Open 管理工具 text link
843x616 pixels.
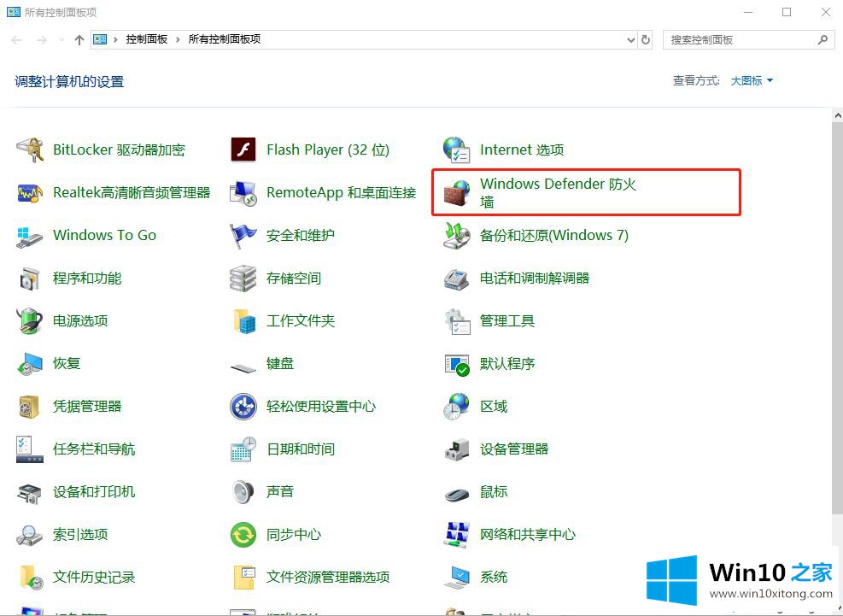pyautogui.click(x=507, y=320)
